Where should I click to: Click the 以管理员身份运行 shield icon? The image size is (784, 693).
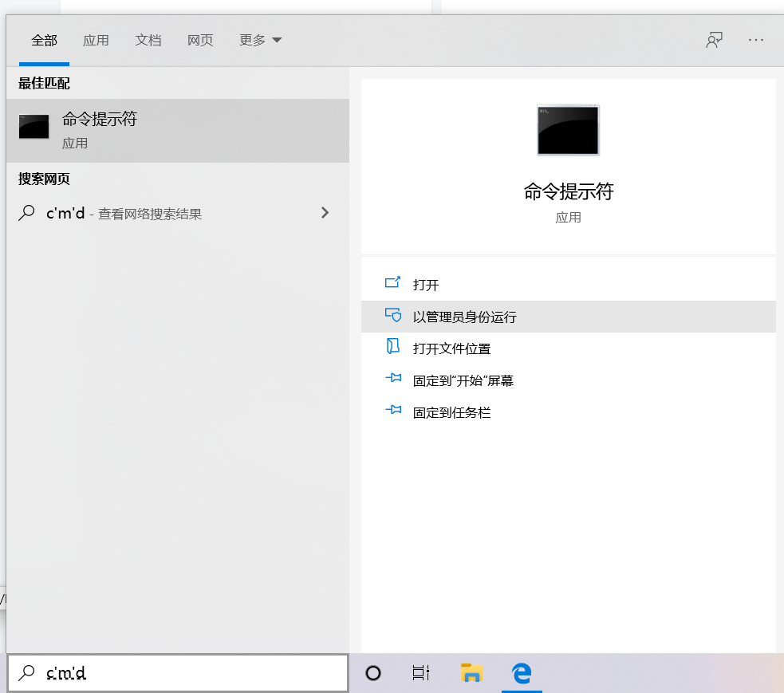coord(394,315)
